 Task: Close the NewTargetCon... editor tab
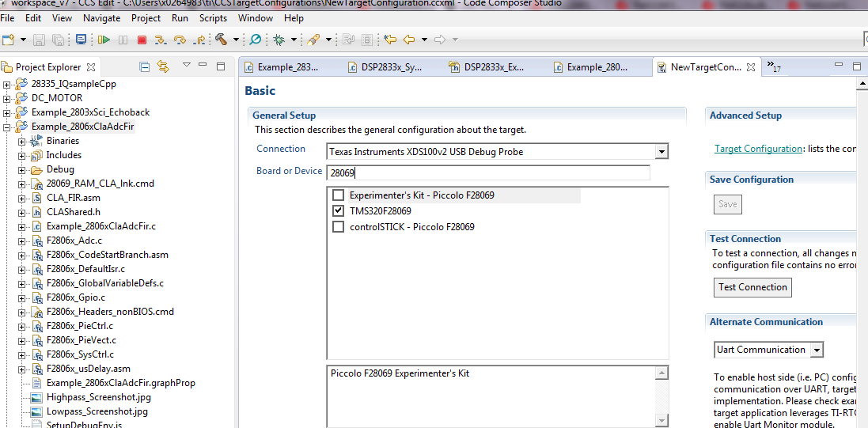751,67
